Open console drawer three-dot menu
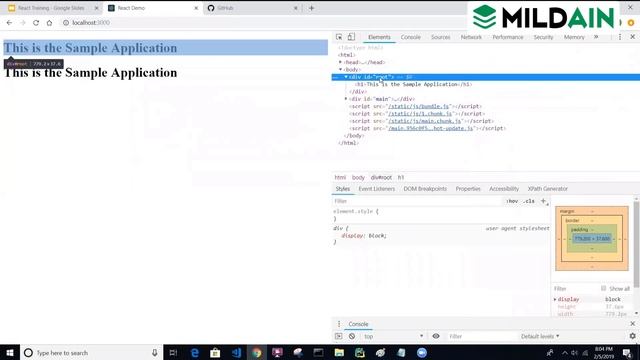Viewport: 640px width, 360px height. coord(339,324)
